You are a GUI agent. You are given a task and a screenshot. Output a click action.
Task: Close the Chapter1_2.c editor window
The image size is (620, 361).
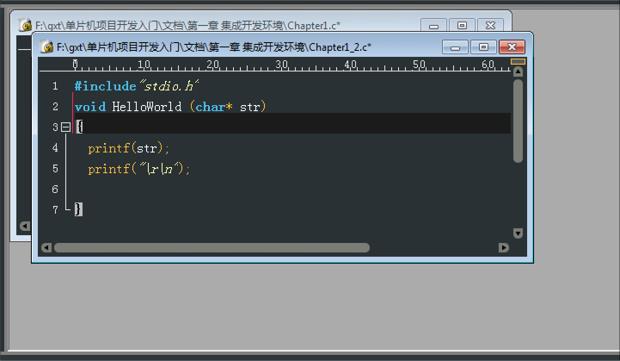click(x=512, y=47)
